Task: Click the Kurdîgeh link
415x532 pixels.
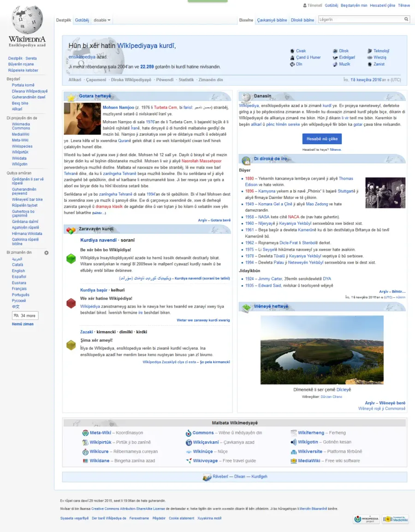Action: point(260,477)
